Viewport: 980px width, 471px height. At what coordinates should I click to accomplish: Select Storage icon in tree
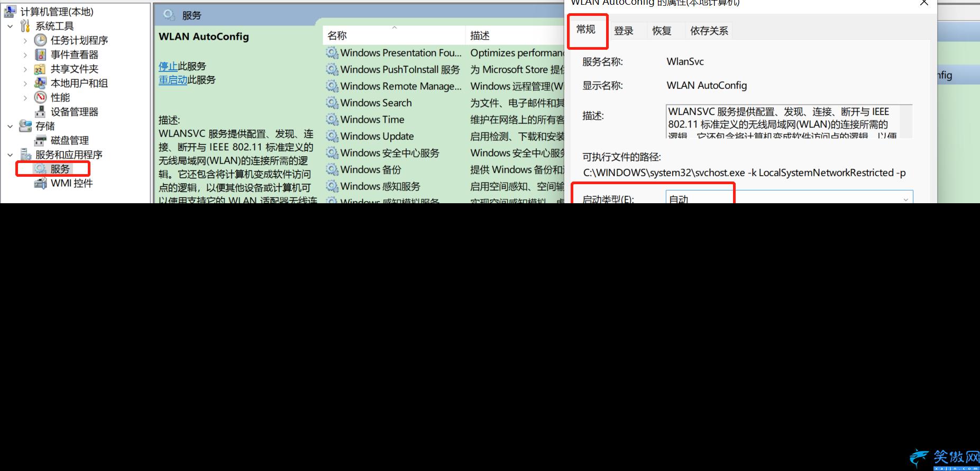coord(25,126)
